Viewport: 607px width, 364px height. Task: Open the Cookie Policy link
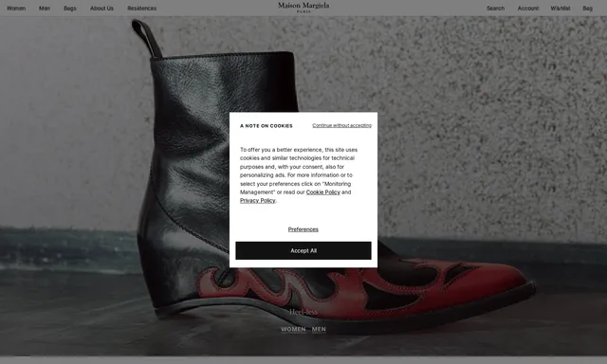pyautogui.click(x=323, y=192)
